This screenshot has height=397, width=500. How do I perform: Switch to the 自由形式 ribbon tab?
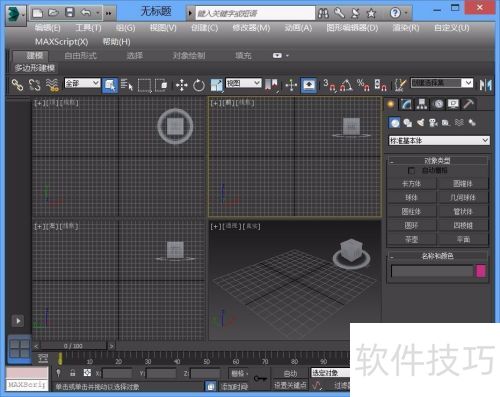pyautogui.click(x=80, y=56)
